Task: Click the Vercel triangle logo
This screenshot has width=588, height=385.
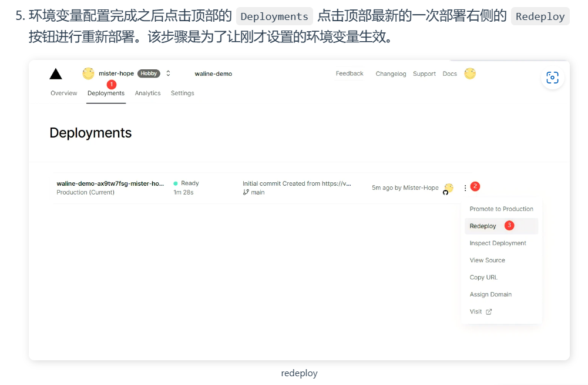Action: point(56,74)
